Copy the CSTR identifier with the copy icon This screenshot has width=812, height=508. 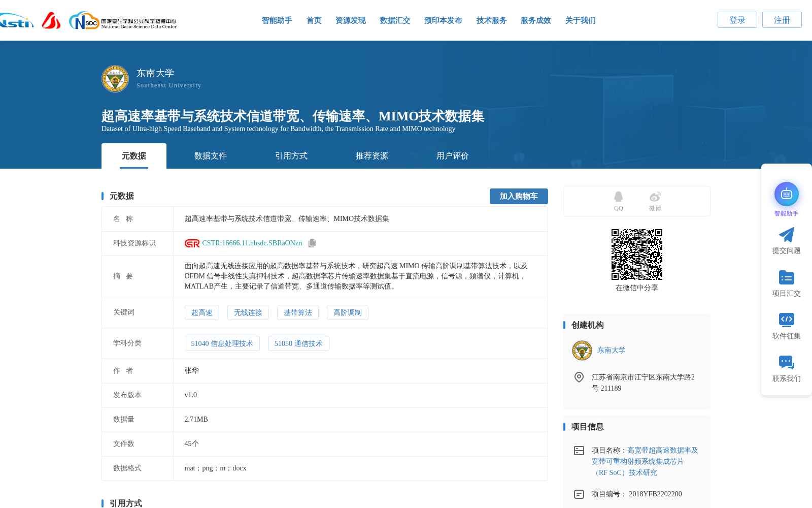tap(312, 243)
